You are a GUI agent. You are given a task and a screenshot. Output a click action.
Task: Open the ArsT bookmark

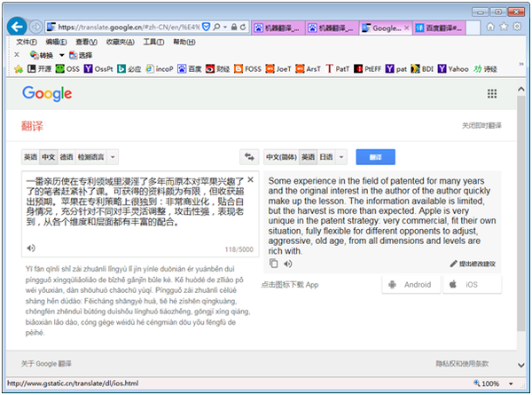pyautogui.click(x=308, y=69)
